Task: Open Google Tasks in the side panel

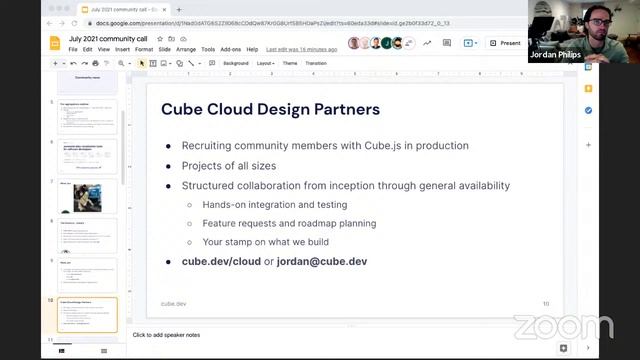Action: pyautogui.click(x=588, y=110)
